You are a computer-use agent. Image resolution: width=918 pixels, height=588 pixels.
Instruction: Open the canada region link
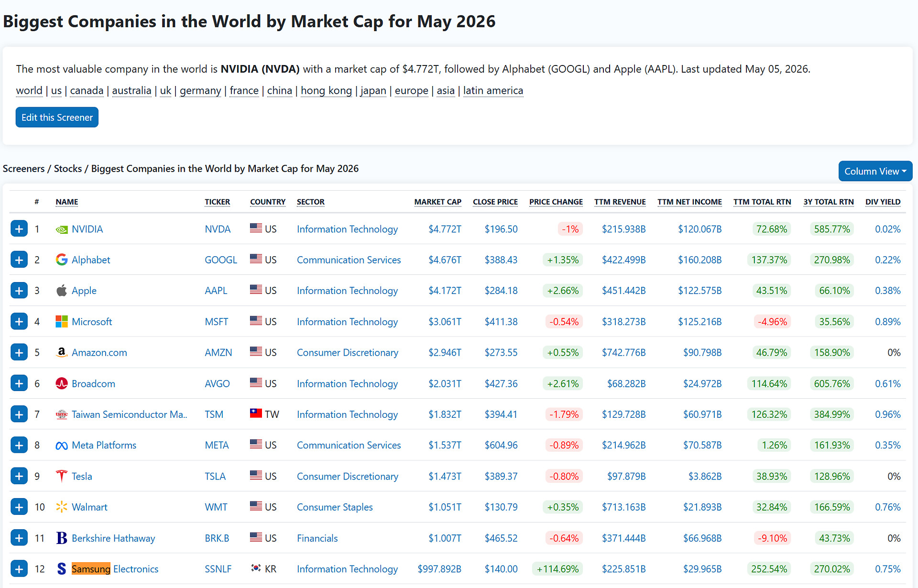click(x=87, y=91)
